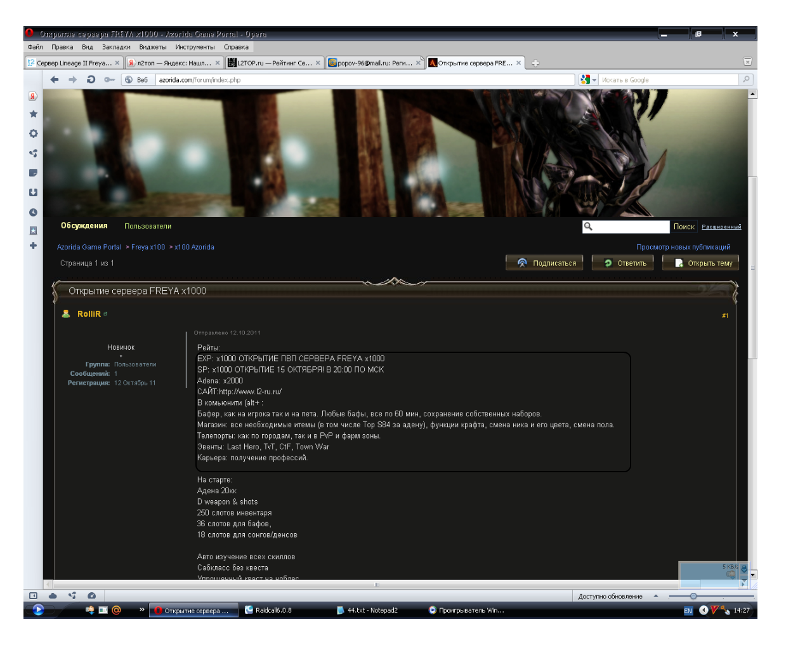Open the gear widgets sidebar panel
The width and height of the screenshot is (812, 650).
point(33,133)
